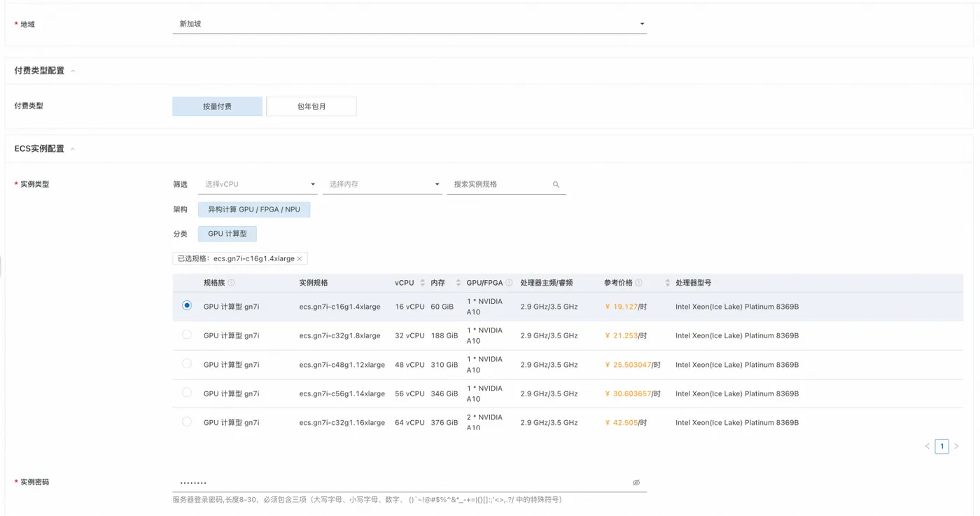Select the GPU 计算型 category
The width and height of the screenshot is (980, 516).
tap(227, 234)
